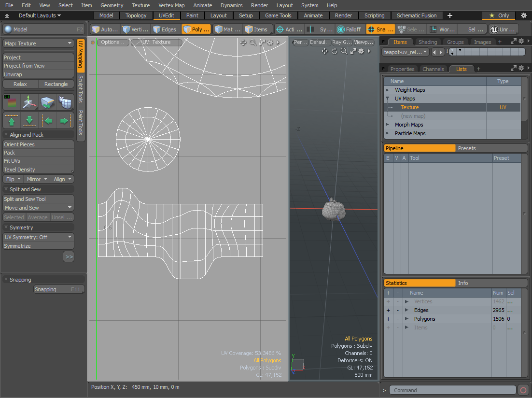Open the Vertex Map menu
The height and width of the screenshot is (398, 532).
(171, 5)
